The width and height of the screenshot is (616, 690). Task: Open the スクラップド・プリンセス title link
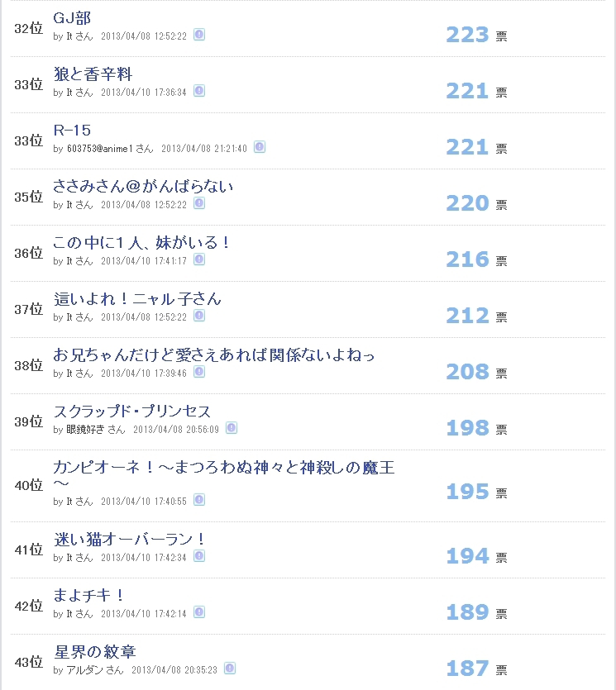click(132, 411)
